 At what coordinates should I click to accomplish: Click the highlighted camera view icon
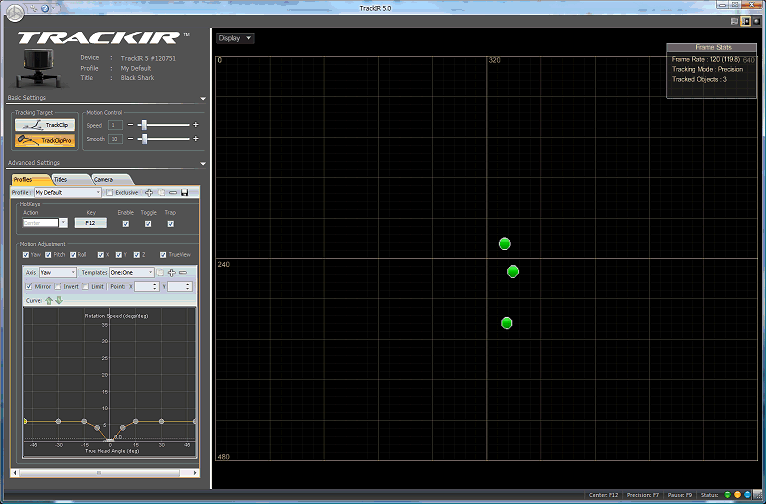coord(745,21)
